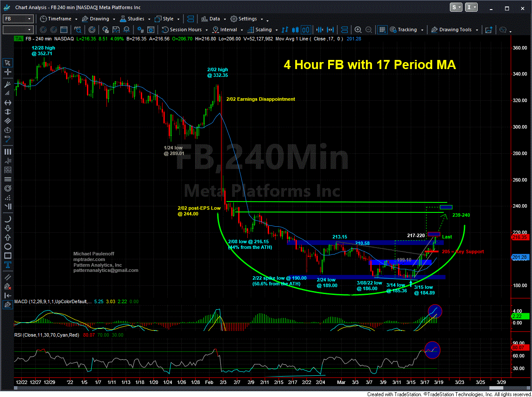
Task: Click the '205 = Key Support' annotation text
Action: coord(463,251)
